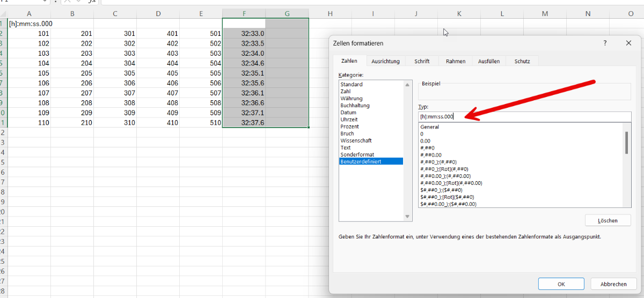The height and width of the screenshot is (298, 644).
Task: Delete custom format with Löschen button
Action: click(608, 220)
